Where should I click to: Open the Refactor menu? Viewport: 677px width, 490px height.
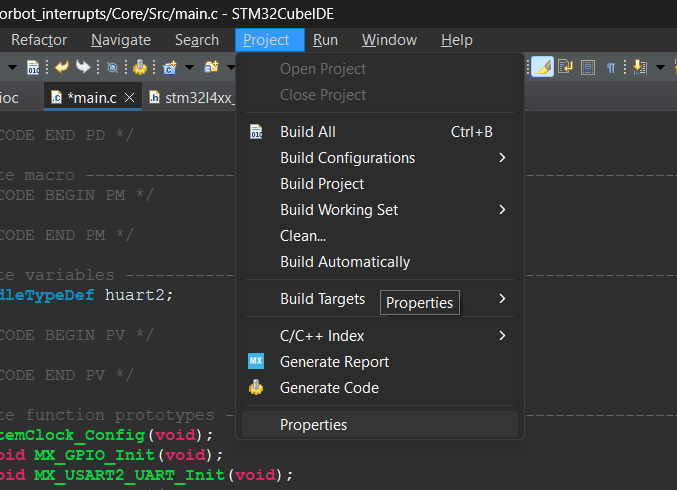(x=39, y=40)
